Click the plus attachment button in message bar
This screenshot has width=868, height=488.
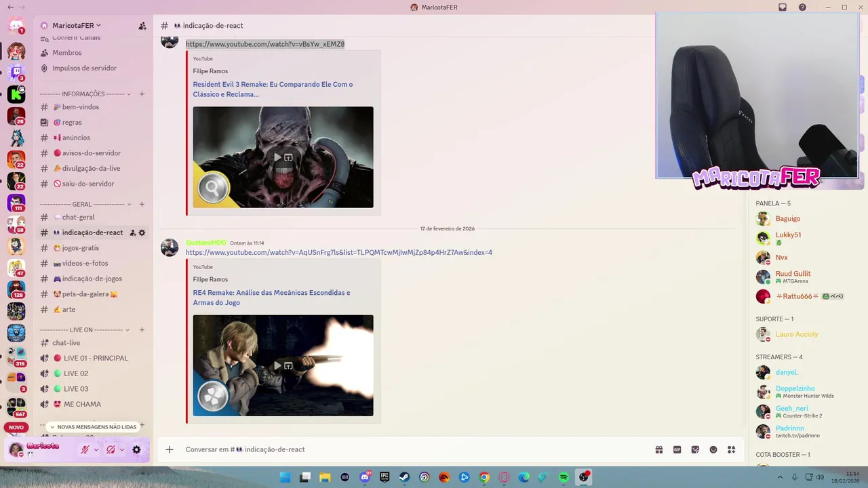(170, 449)
